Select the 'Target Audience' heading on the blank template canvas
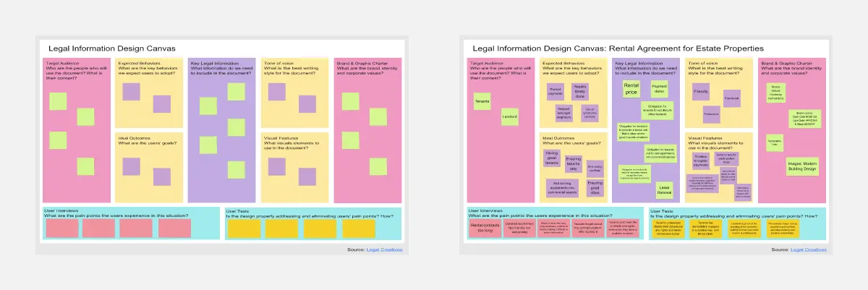This screenshot has width=868, height=290. coord(61,63)
